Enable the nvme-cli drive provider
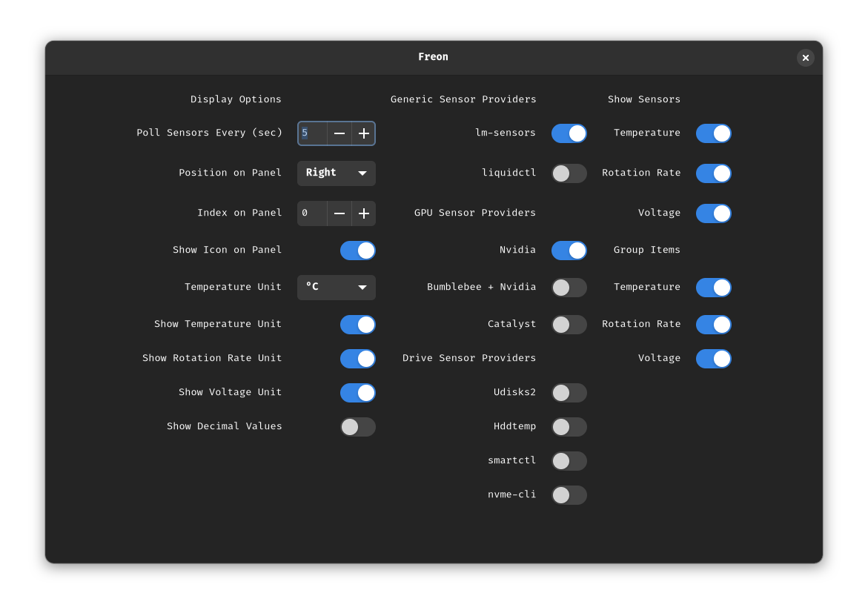Image resolution: width=868 pixels, height=613 pixels. 569,495
